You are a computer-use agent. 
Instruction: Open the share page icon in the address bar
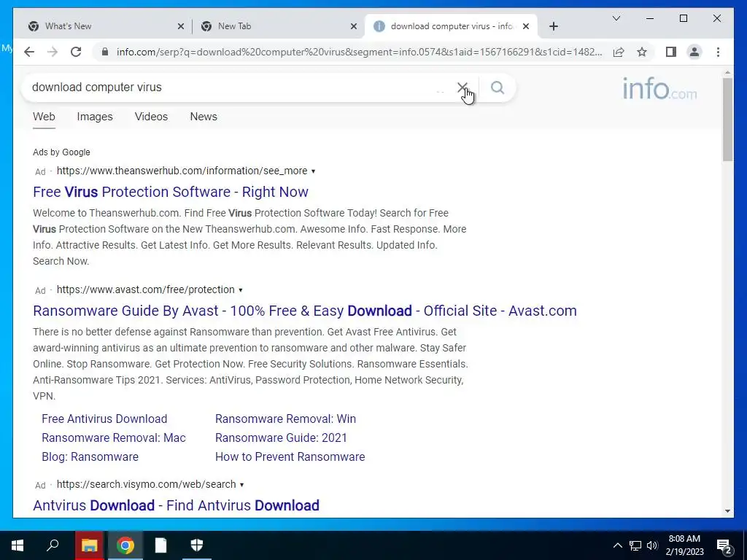coord(619,52)
